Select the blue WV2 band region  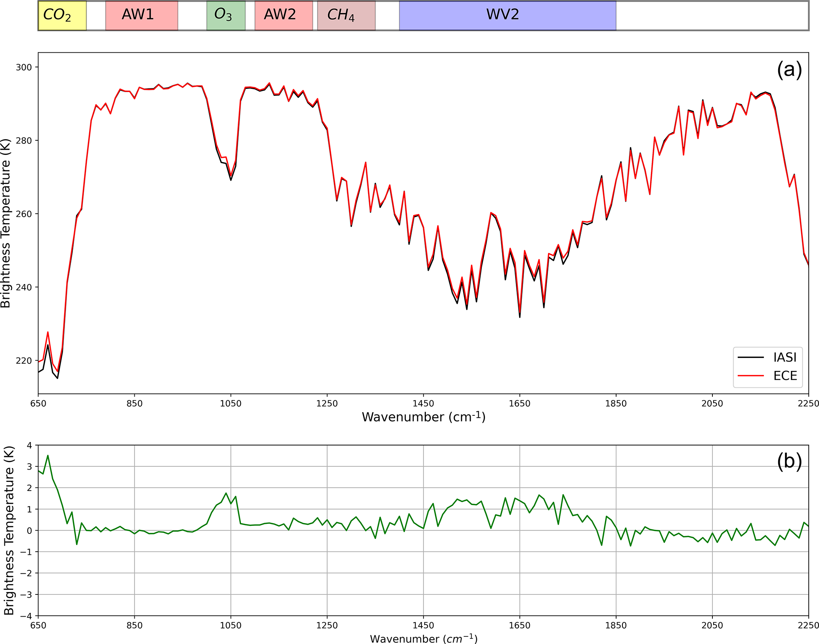[507, 15]
